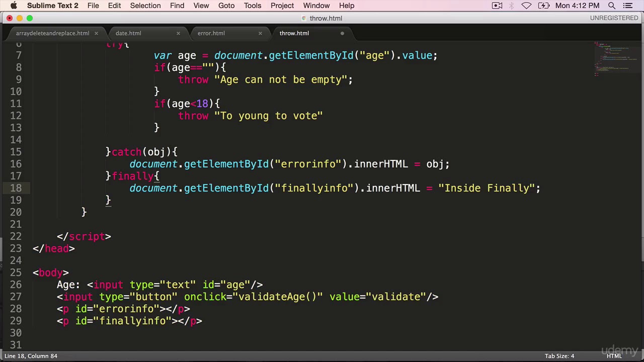Image resolution: width=644 pixels, height=362 pixels.
Task: Click the Bluetooth status icon
Action: tap(512, 6)
